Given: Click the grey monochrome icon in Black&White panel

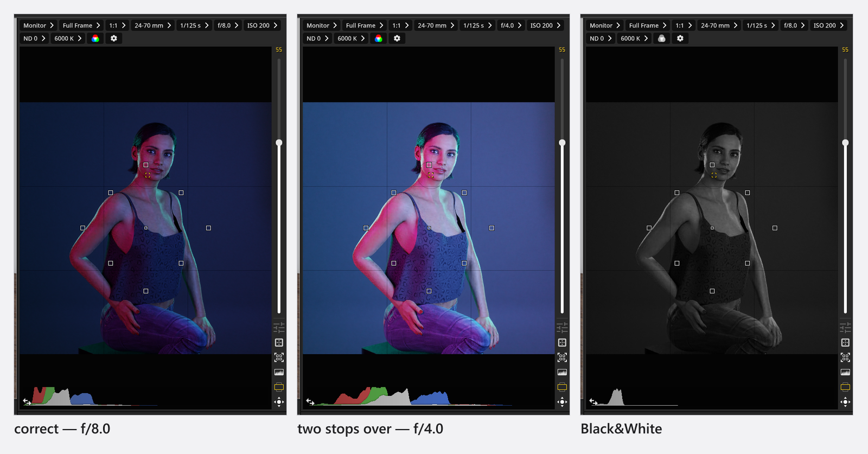Looking at the screenshot, I should click(x=662, y=39).
